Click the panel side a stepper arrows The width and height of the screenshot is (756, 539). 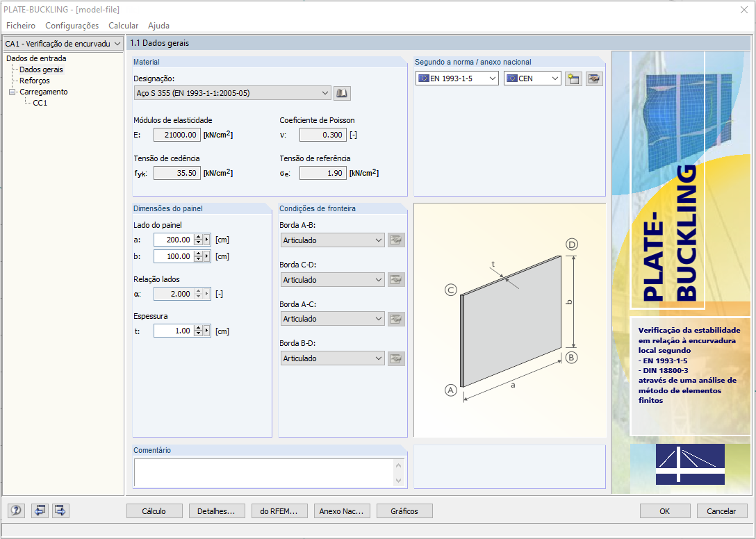click(x=198, y=240)
